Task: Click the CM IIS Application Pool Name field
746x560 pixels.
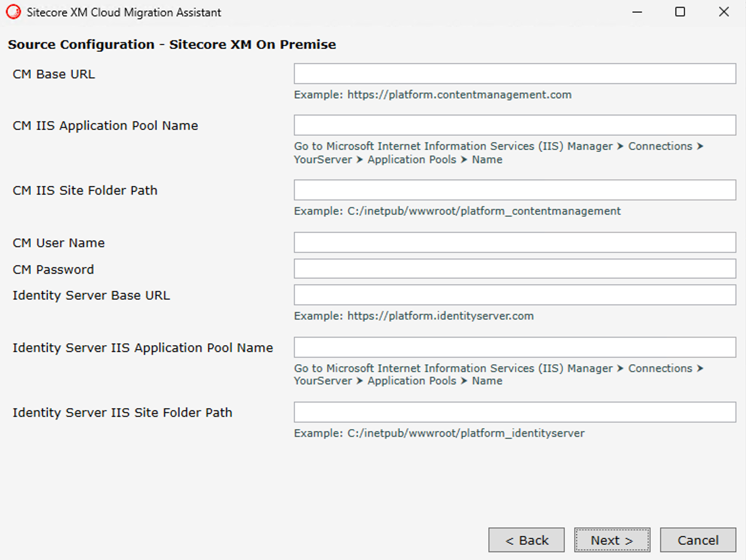Action: [515, 125]
